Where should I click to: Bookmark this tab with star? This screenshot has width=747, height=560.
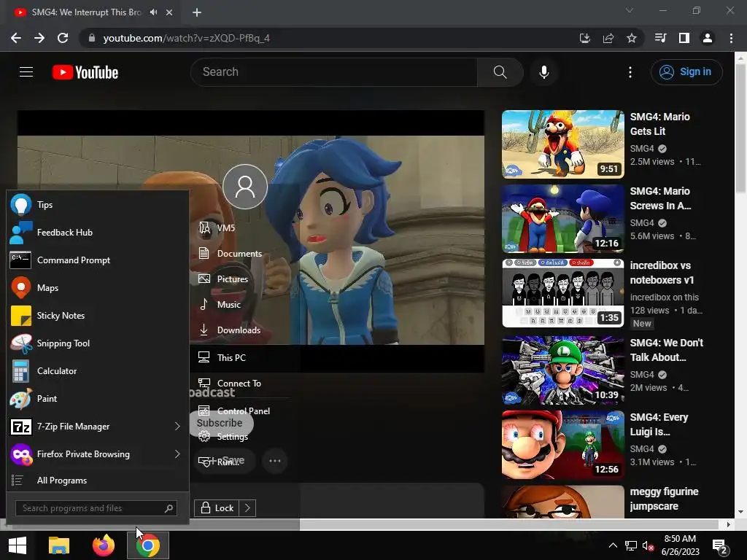631,38
